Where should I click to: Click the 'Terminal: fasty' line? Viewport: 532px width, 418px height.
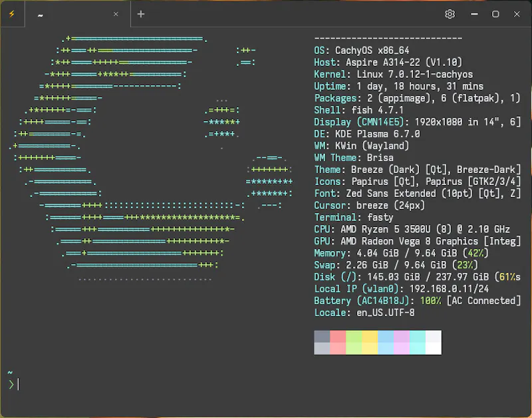pos(354,217)
